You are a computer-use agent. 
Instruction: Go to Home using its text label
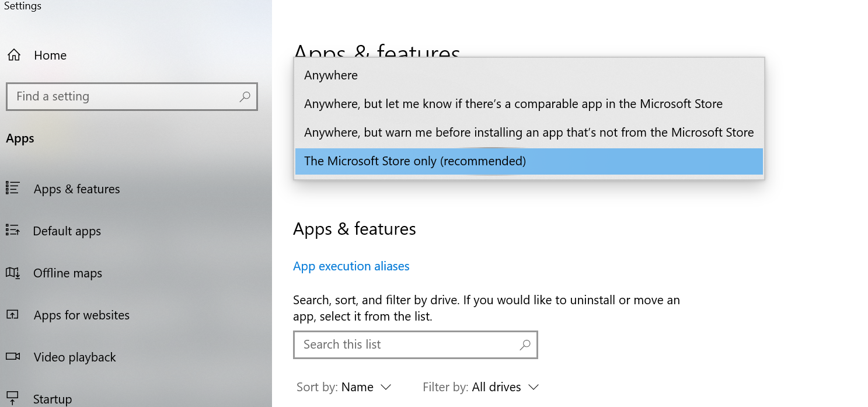tap(50, 55)
